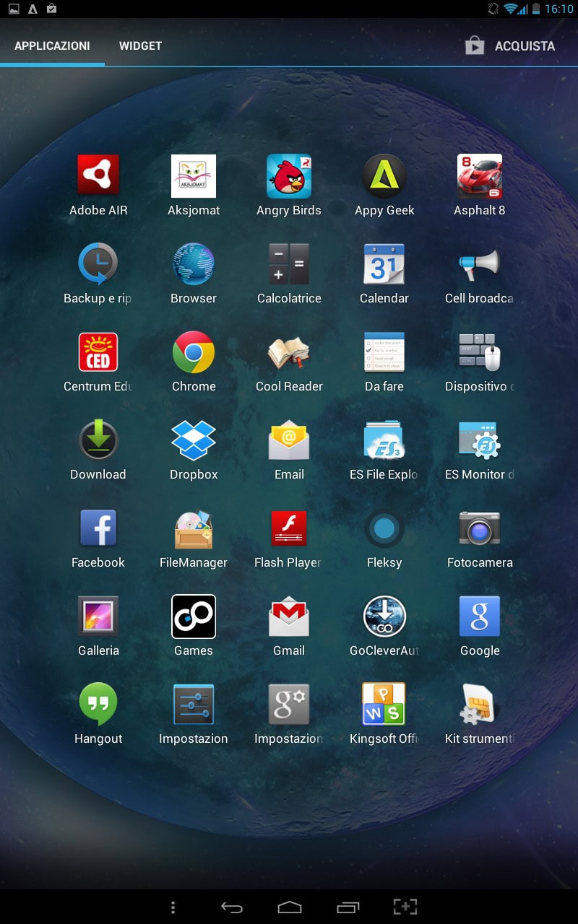Open Gmail
The width and height of the screenshot is (578, 924).
[x=289, y=627]
